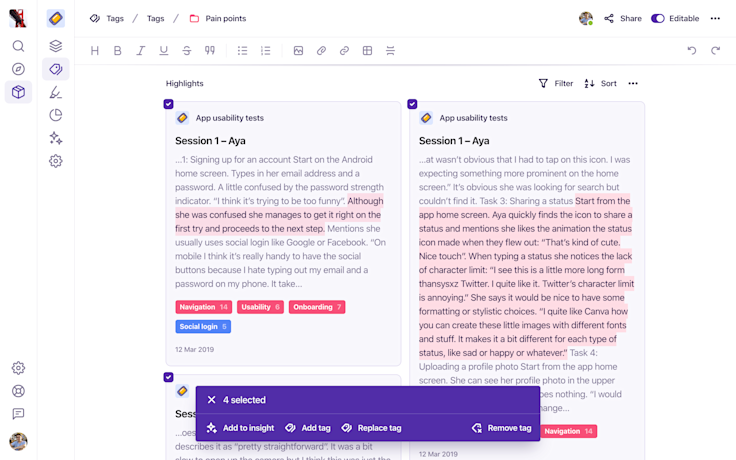
Task: Insert a block quote
Action: pyautogui.click(x=210, y=51)
